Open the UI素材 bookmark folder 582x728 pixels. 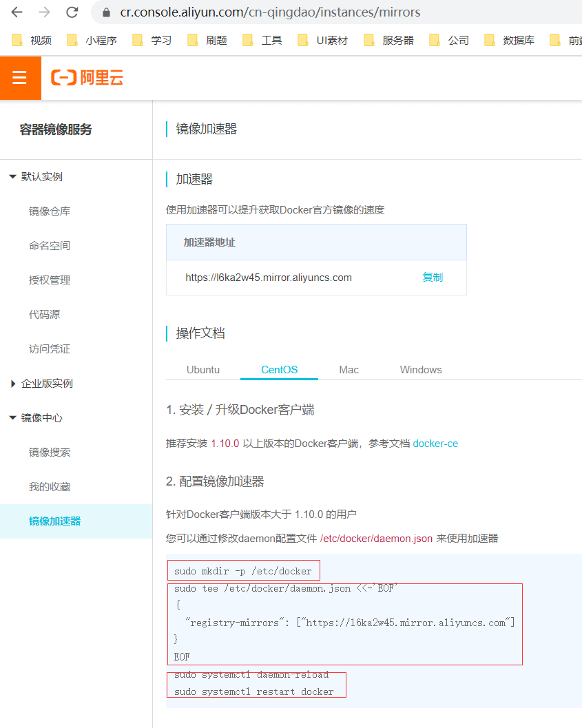tap(322, 41)
